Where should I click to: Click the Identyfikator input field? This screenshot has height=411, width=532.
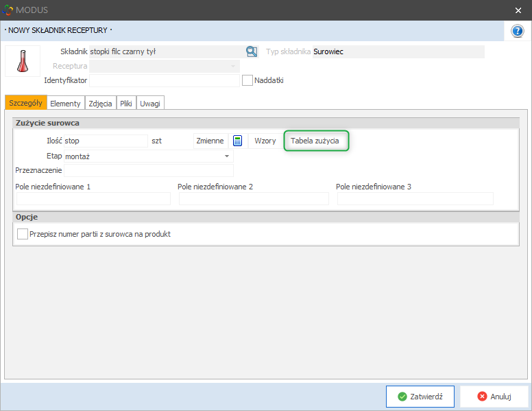click(165, 80)
